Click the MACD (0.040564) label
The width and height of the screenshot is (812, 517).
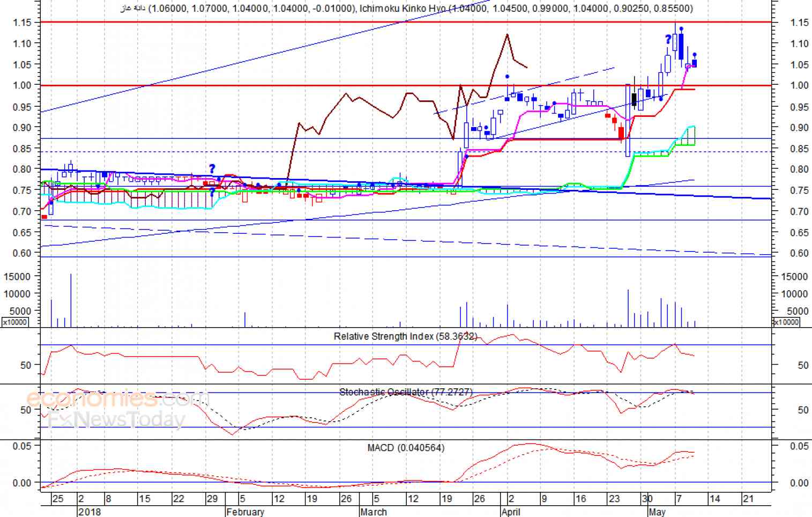(x=406, y=448)
